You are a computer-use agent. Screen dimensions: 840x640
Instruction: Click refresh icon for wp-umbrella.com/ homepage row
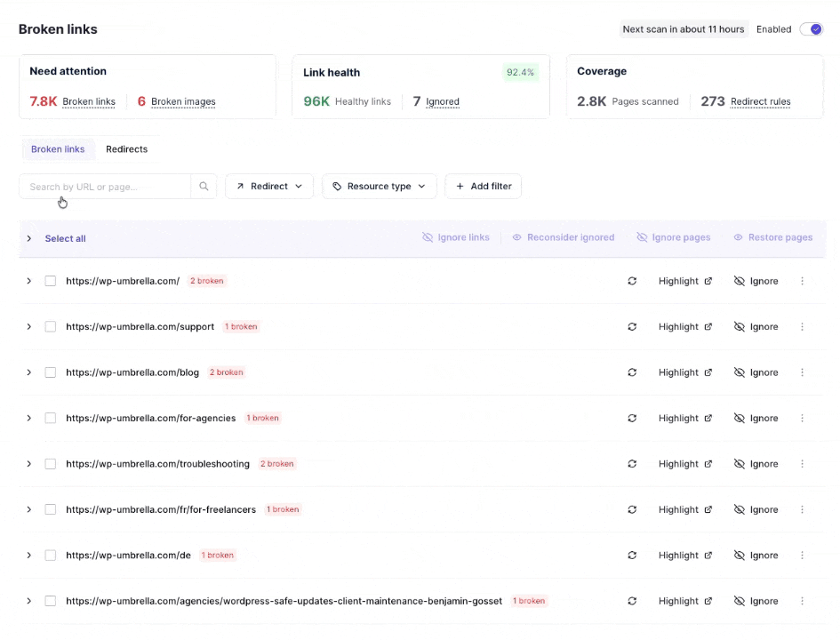click(632, 282)
